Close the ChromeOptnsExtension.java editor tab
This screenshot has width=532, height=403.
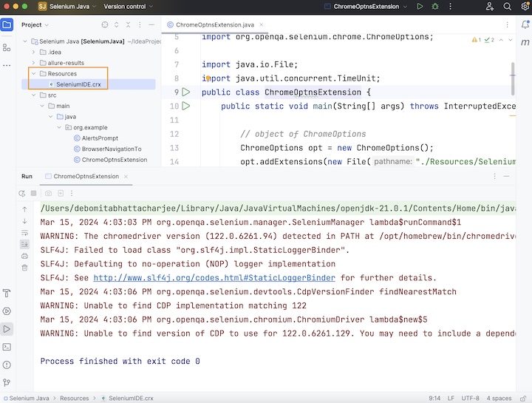tap(262, 25)
